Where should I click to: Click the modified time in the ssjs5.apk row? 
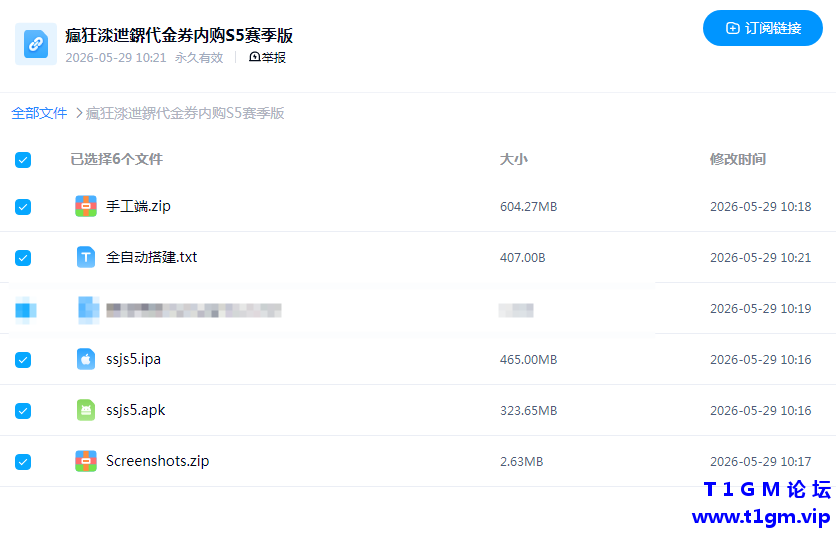(x=760, y=411)
